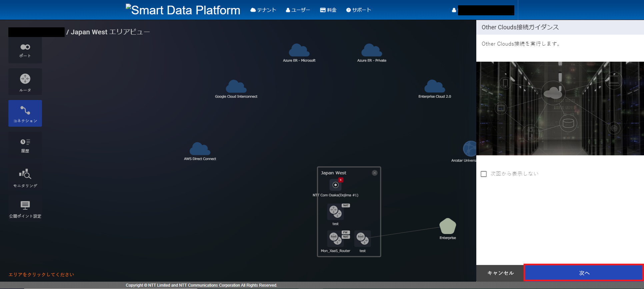Open the テナント menu

[x=263, y=10]
